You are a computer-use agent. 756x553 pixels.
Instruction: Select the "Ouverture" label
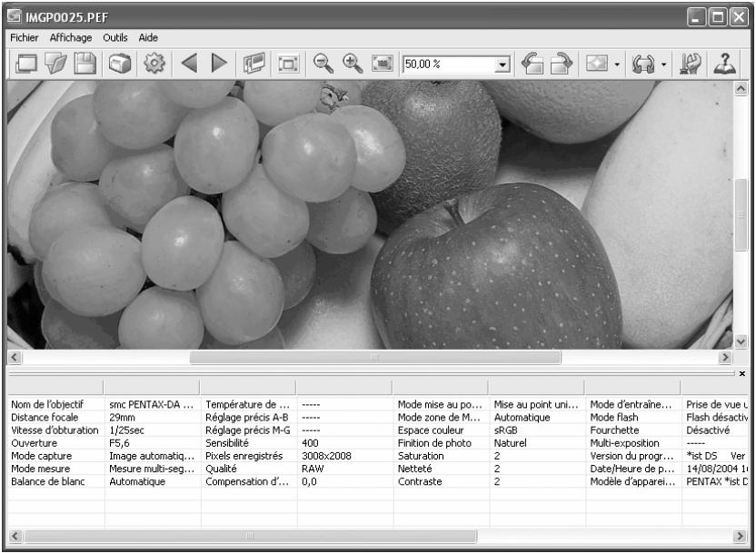tap(34, 443)
